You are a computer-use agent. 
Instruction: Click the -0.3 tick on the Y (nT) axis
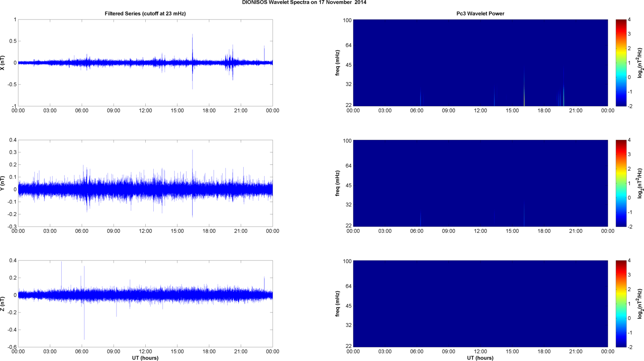[x=12, y=227]
